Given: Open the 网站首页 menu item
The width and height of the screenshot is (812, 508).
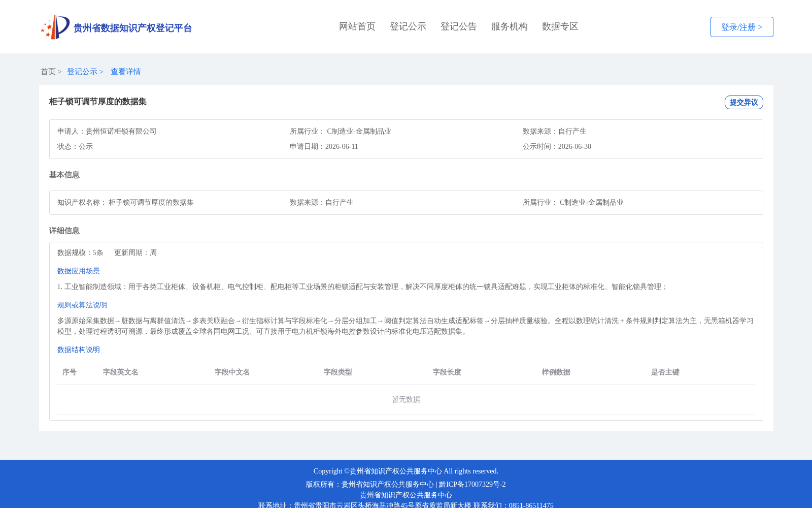Looking at the screenshot, I should tap(357, 26).
